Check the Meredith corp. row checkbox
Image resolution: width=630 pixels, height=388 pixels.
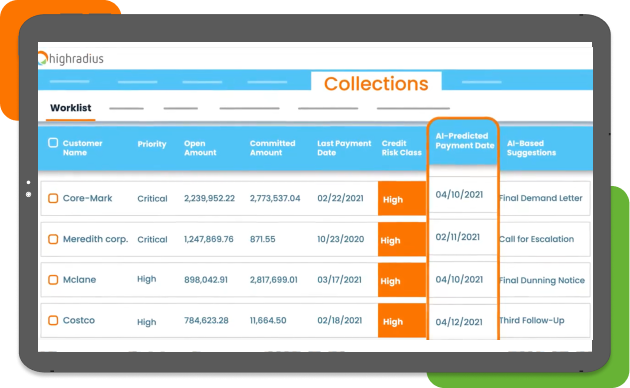pyautogui.click(x=53, y=239)
